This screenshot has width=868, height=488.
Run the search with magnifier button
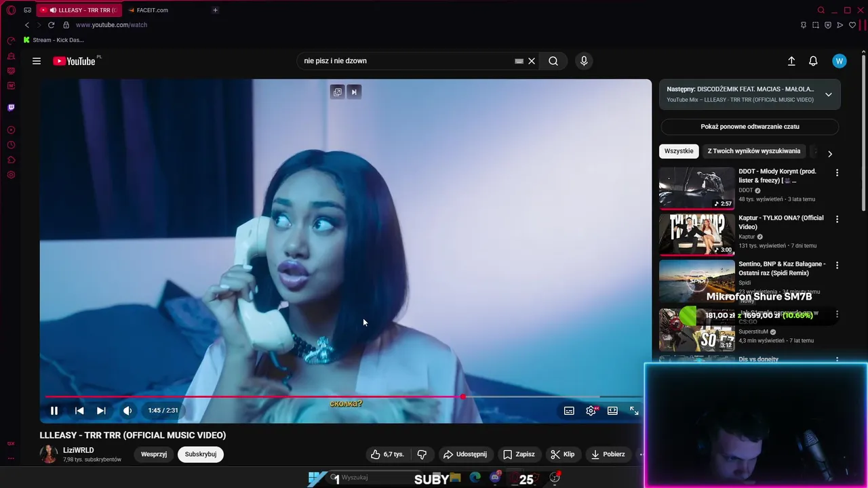click(553, 61)
